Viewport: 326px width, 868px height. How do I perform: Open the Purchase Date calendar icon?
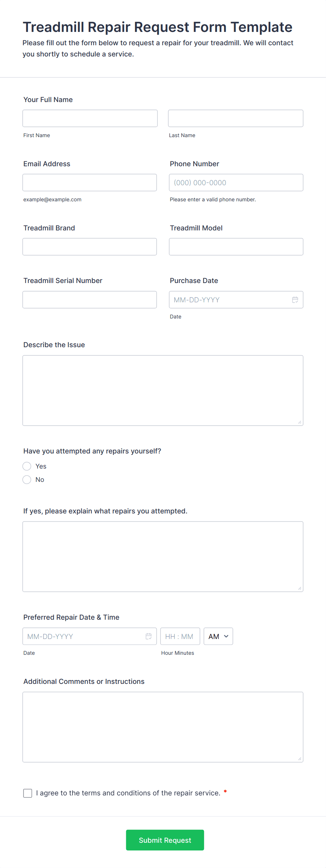click(295, 300)
